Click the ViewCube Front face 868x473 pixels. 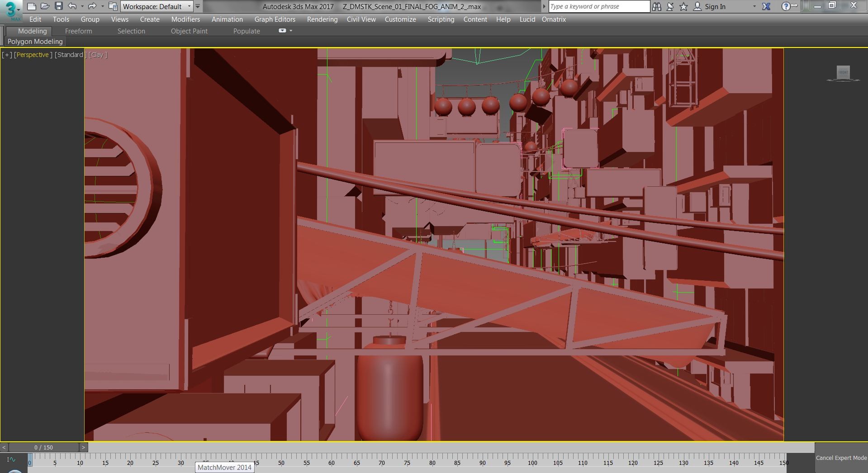tap(843, 72)
